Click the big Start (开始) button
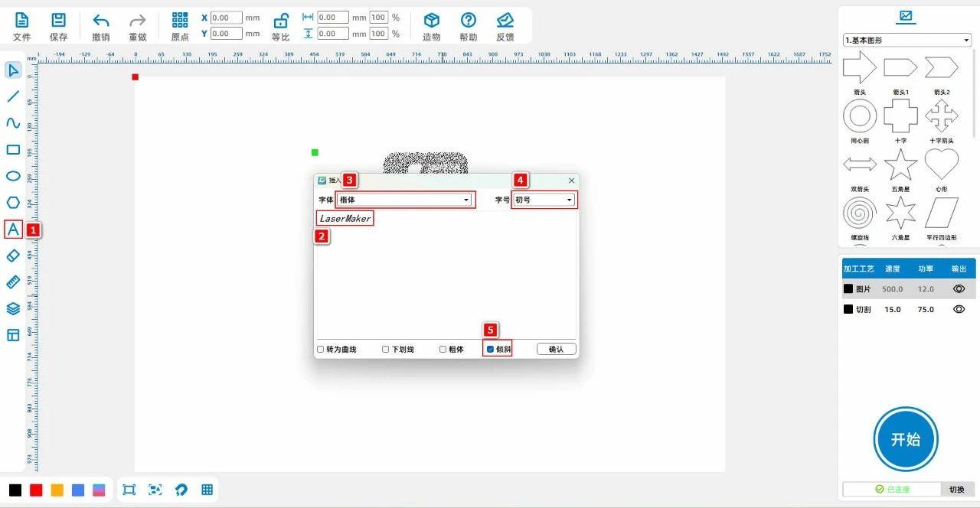Screen dimensions: 980x508 coord(906,439)
